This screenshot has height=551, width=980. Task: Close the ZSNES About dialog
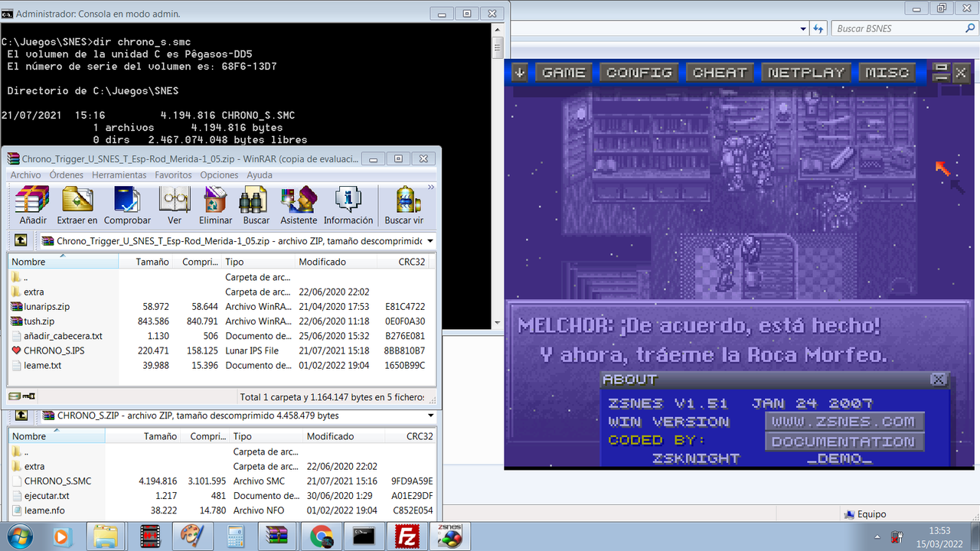[938, 380]
